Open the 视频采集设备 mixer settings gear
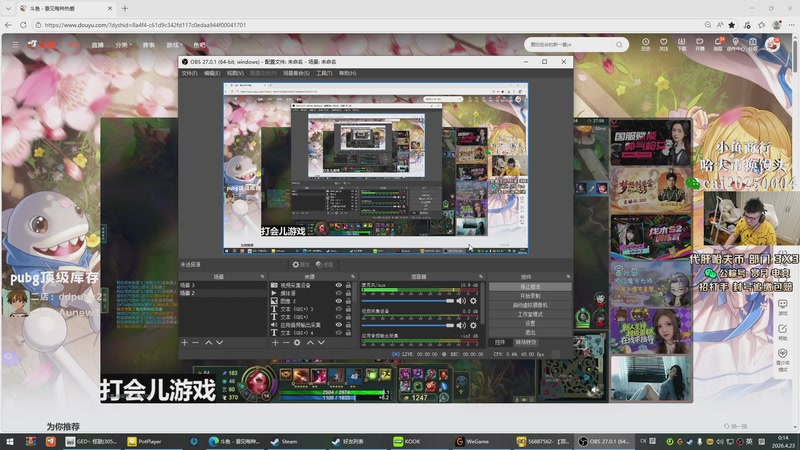This screenshot has width=800, height=450. [x=473, y=325]
